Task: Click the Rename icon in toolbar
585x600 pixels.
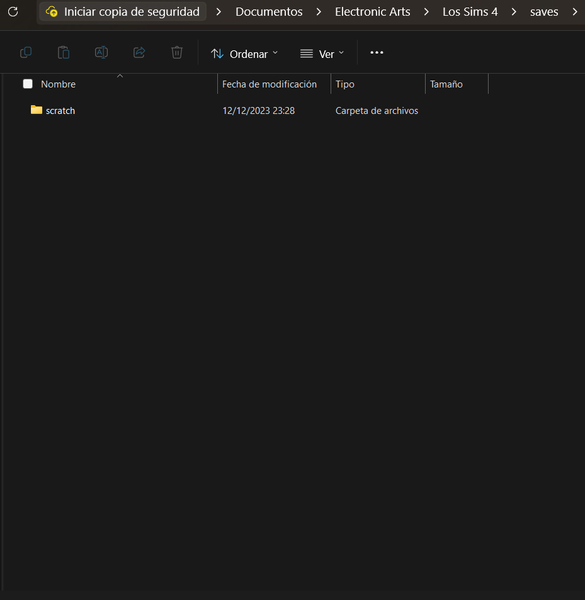Action: [101, 52]
